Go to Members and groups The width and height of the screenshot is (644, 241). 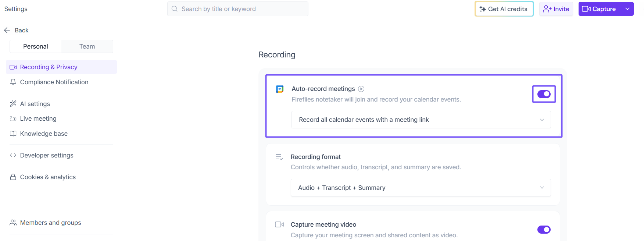coord(50,223)
